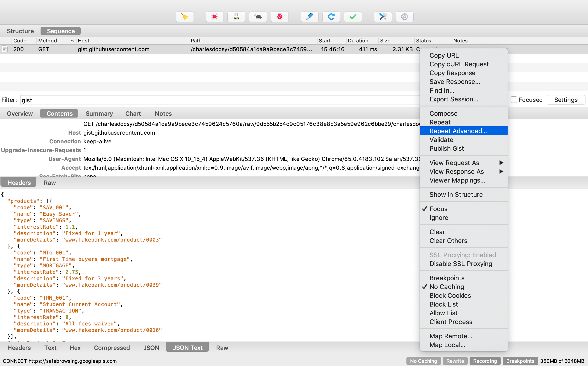Click the green validate checkmark icon

353,17
